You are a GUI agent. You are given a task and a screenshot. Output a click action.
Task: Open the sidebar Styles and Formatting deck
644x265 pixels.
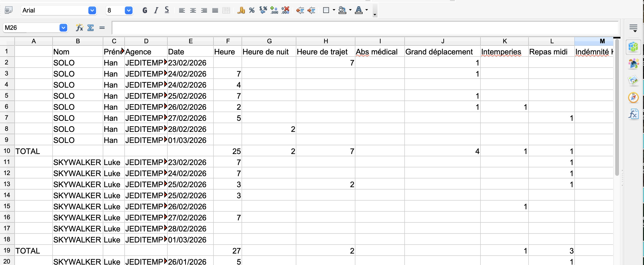click(x=633, y=64)
